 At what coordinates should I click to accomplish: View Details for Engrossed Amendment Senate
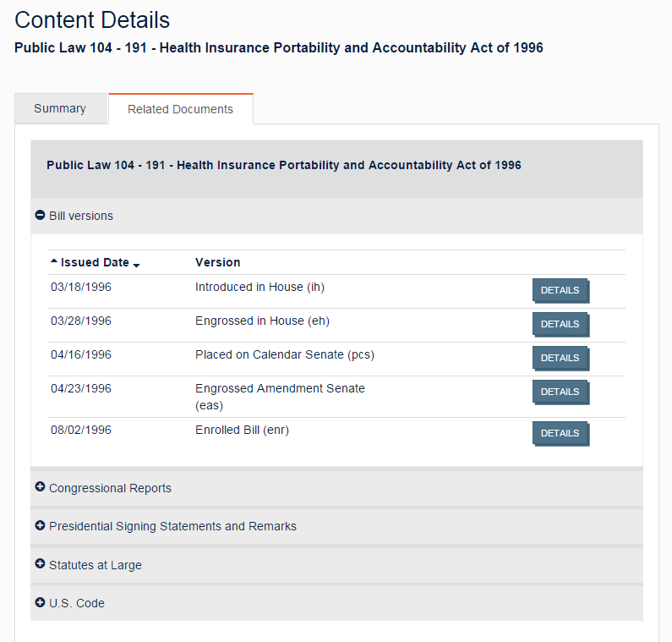pos(560,392)
